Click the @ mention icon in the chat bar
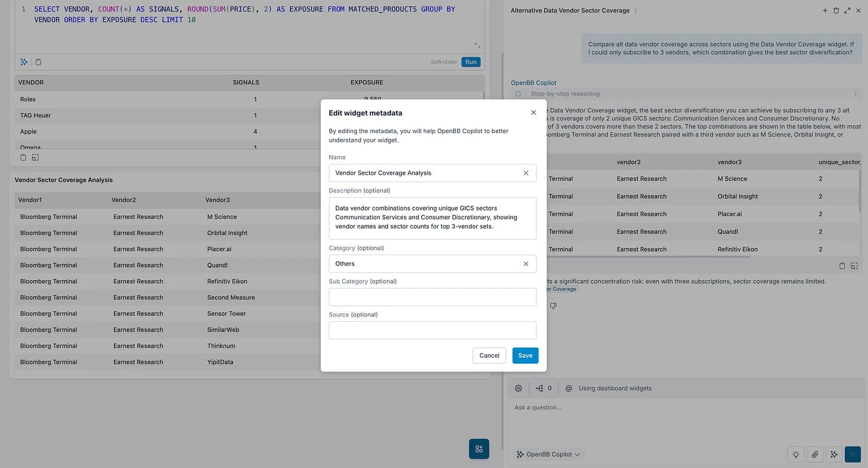 pyautogui.click(x=569, y=388)
